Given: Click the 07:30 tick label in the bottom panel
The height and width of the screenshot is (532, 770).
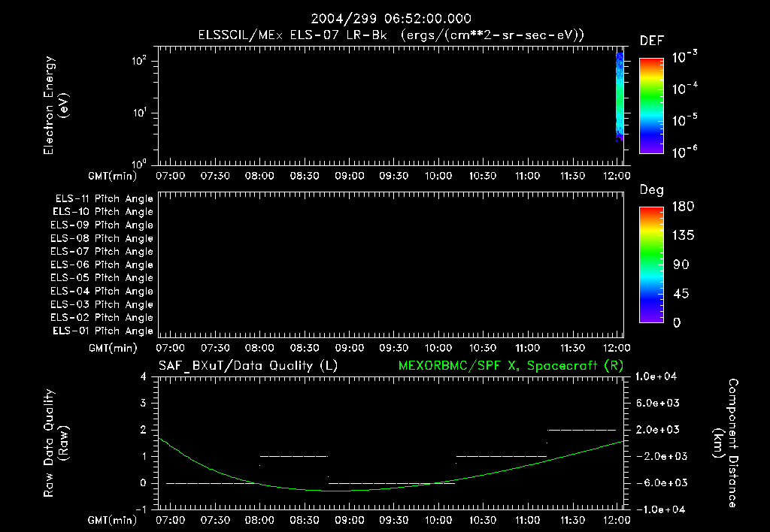Looking at the screenshot, I should click(215, 520).
